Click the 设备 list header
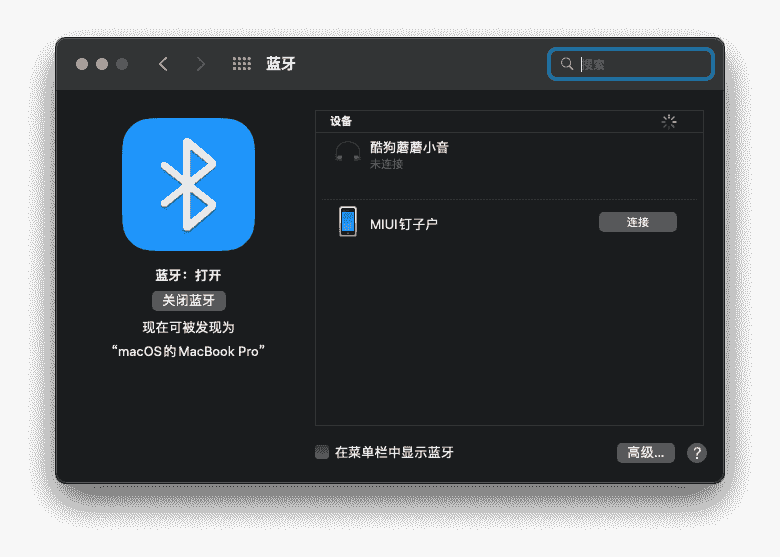The height and width of the screenshot is (557, 780). (341, 121)
